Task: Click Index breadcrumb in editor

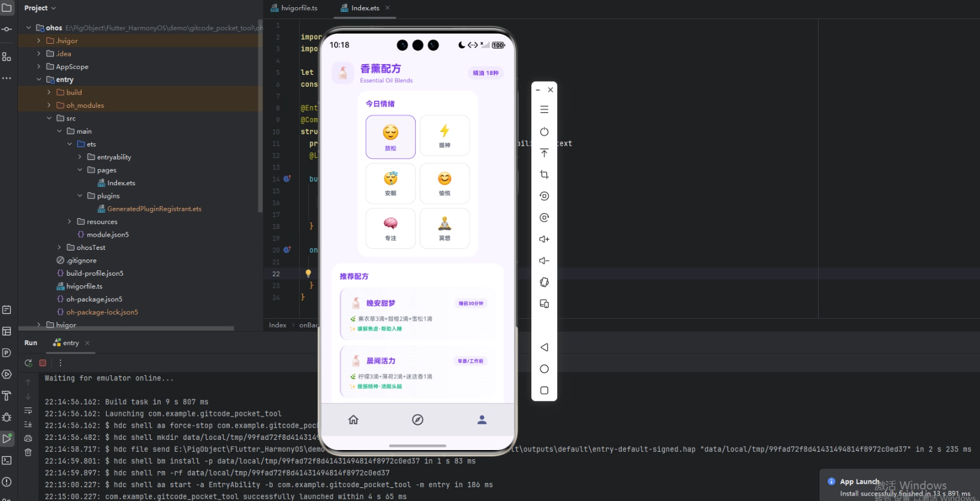Action: (277, 325)
